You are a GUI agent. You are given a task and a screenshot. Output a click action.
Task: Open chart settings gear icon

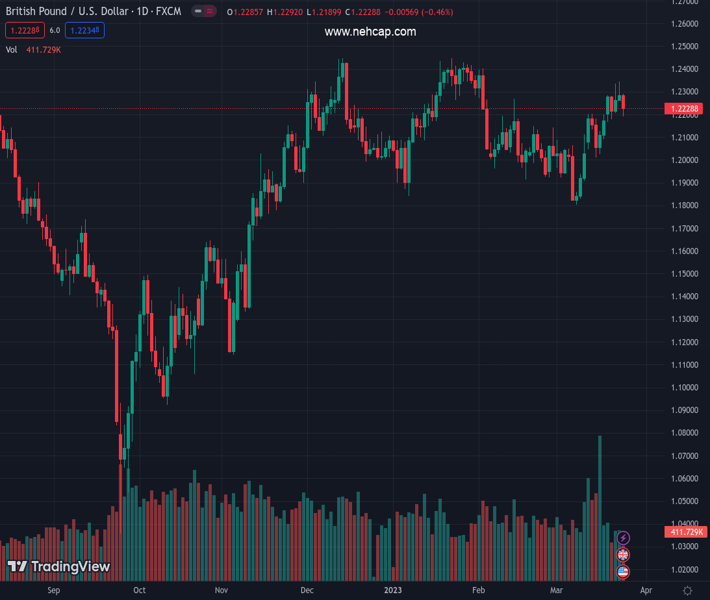(x=686, y=591)
